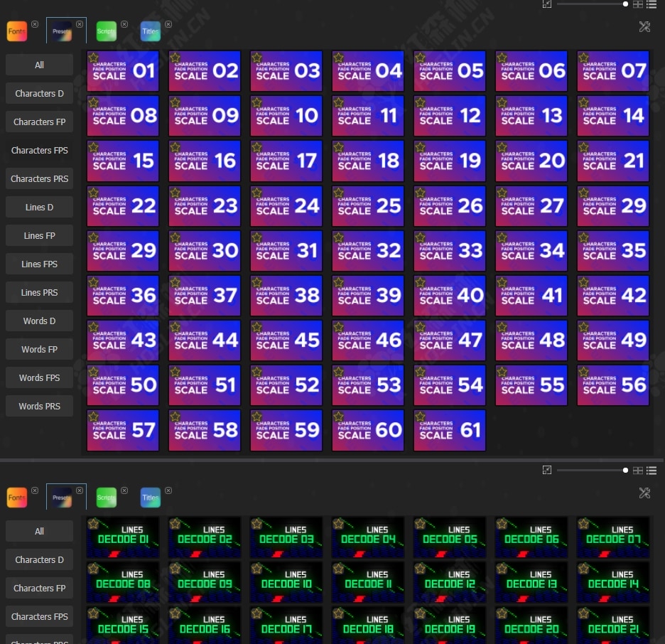This screenshot has width=665, height=644.
Task: Select Characters PRS category in upper panel
Action: click(x=40, y=178)
